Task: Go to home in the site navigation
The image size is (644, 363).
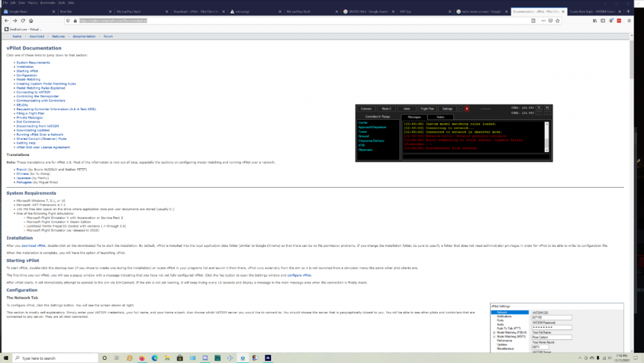Action: click(x=17, y=36)
